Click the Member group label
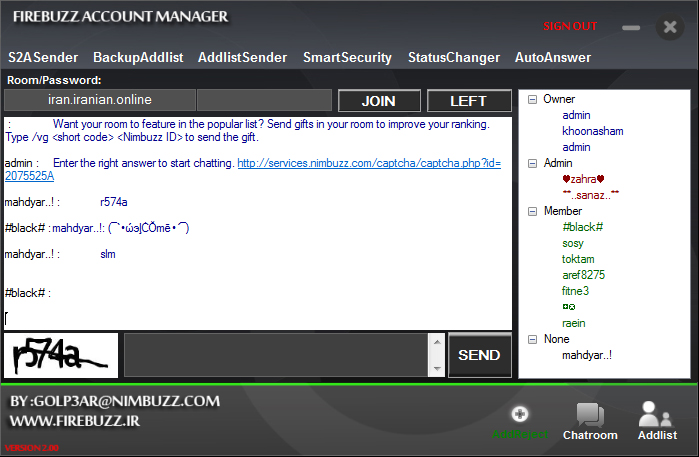This screenshot has height=457, width=699. point(563,211)
